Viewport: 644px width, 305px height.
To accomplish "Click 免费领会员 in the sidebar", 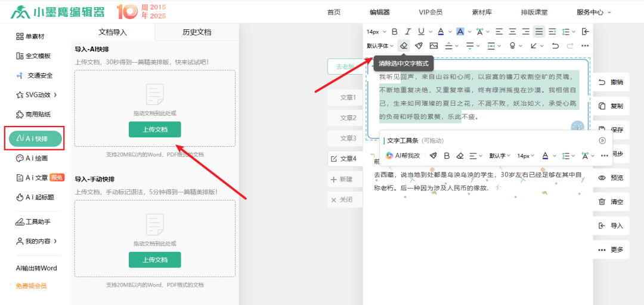I will tap(31, 286).
